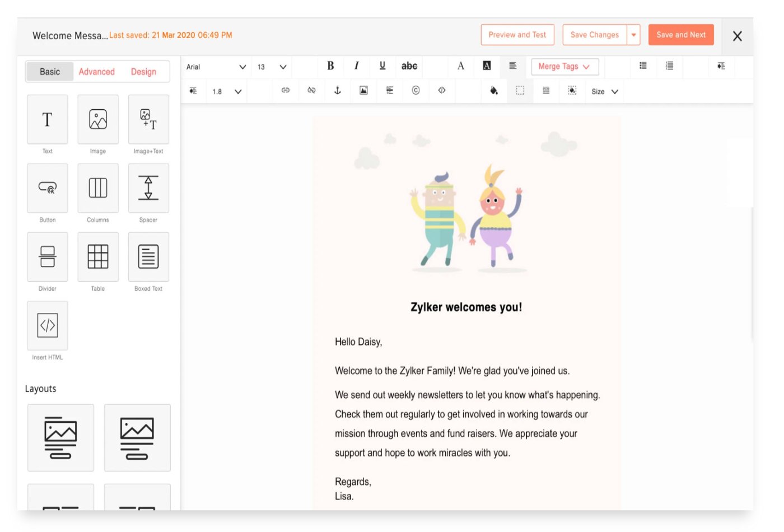Click the 'Zylker welcomes you!' heading
Screen dimensions: 784x532
click(466, 307)
